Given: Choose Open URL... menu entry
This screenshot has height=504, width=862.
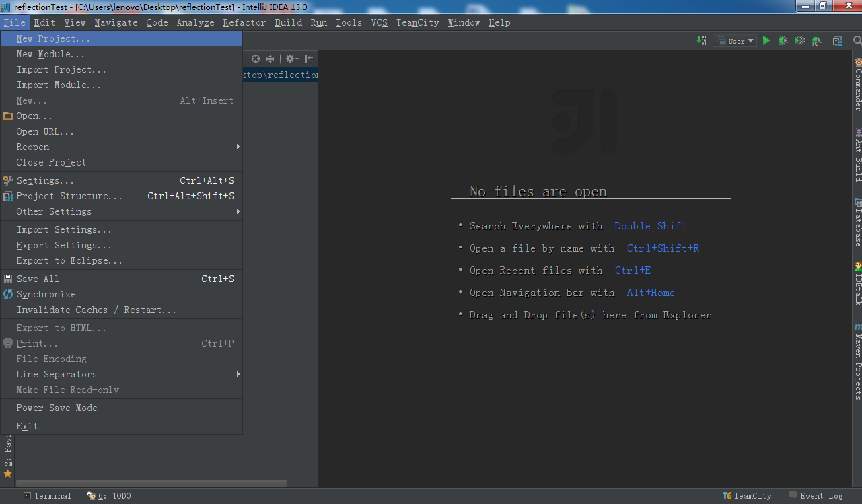Looking at the screenshot, I should tap(121, 131).
